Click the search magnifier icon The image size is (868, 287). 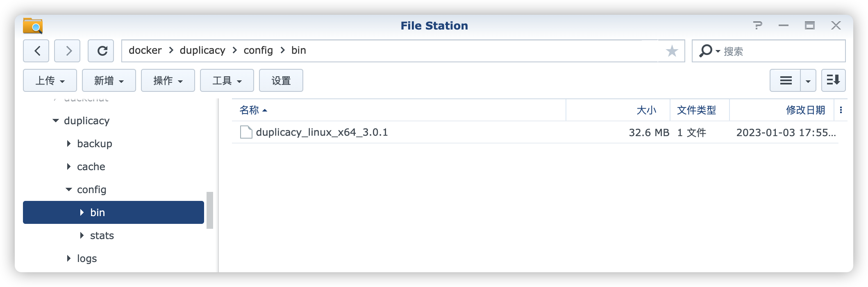[705, 51]
